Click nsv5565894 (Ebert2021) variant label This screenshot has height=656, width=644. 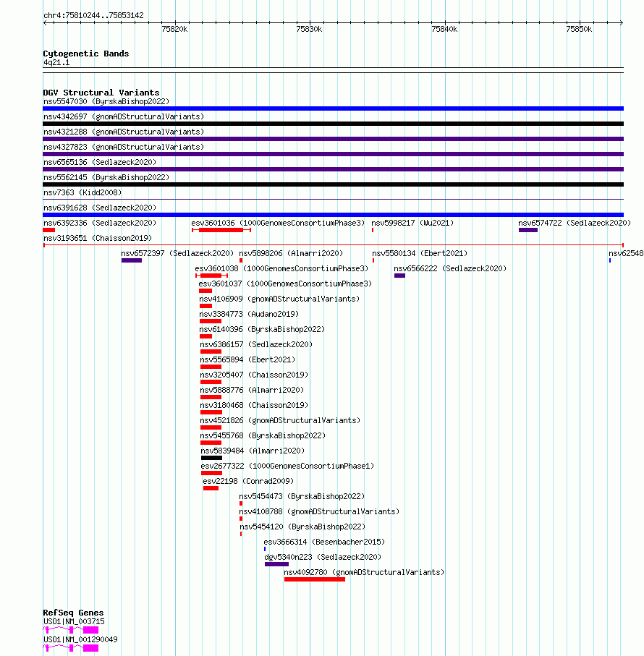pos(247,359)
